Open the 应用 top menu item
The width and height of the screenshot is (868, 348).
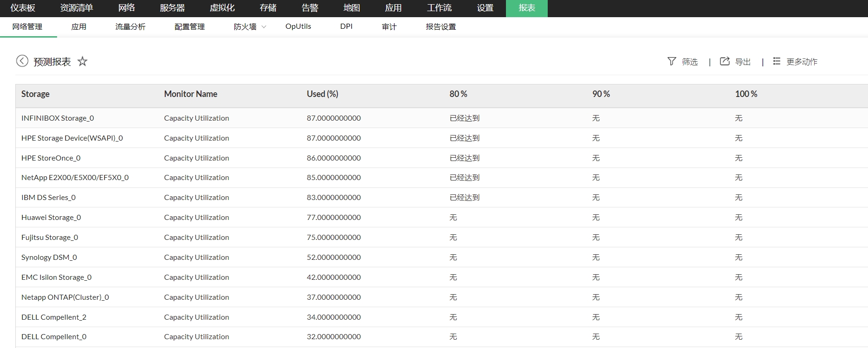coord(394,8)
